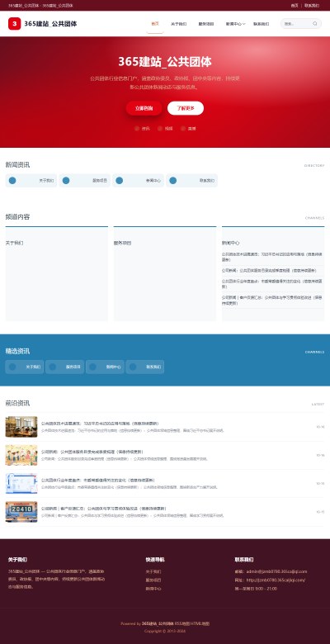Click CHANNELS link in blue 精选资讯 band
Screen dimensions: 330x644
tap(314, 352)
